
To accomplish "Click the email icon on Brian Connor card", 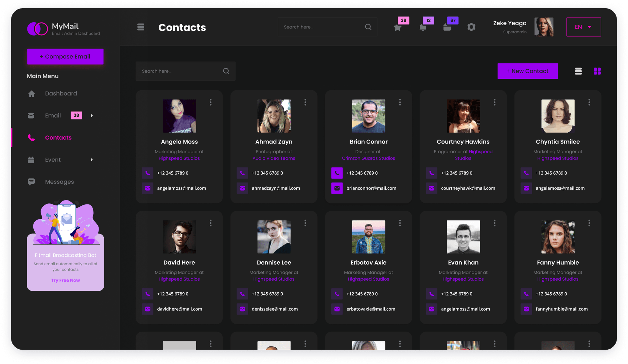I will (337, 188).
